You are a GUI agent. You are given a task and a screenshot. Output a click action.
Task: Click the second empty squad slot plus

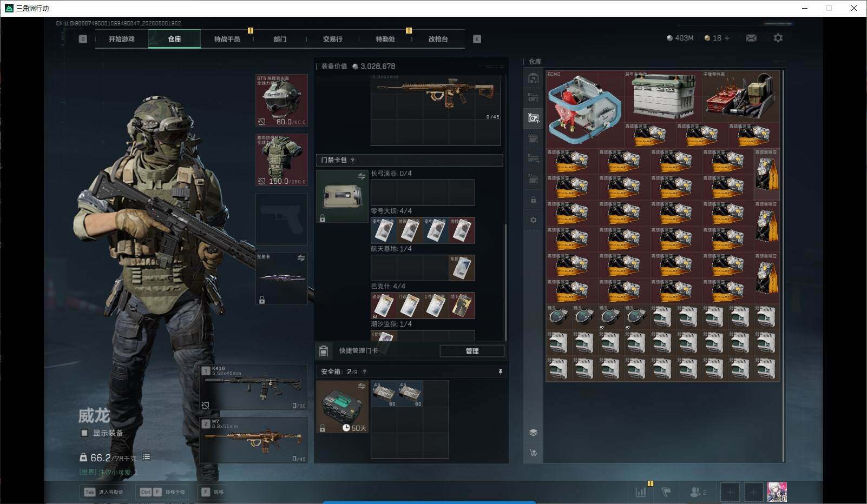coord(753,492)
